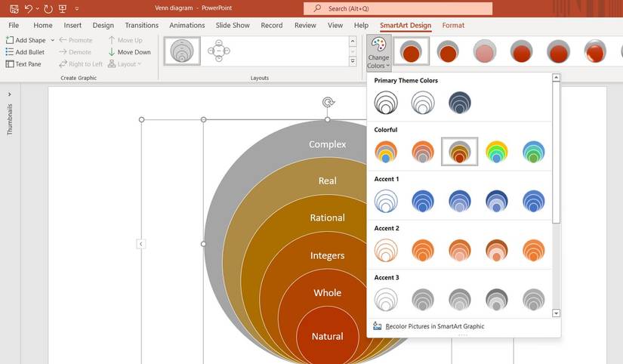
Task: Click Recolor Pictures in SmartArt Graphic
Action: click(429, 326)
